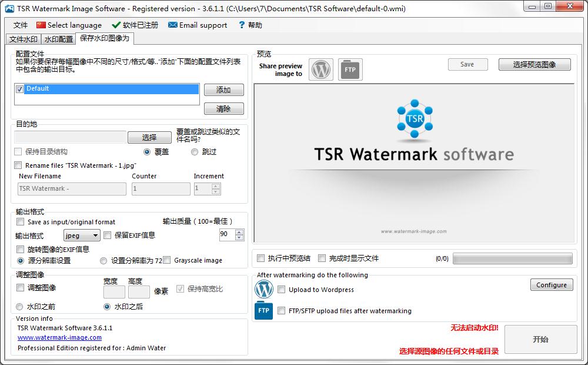Toggle 完成时显示文件 checkbox
Image resolution: width=588 pixels, height=365 pixels.
point(322,258)
